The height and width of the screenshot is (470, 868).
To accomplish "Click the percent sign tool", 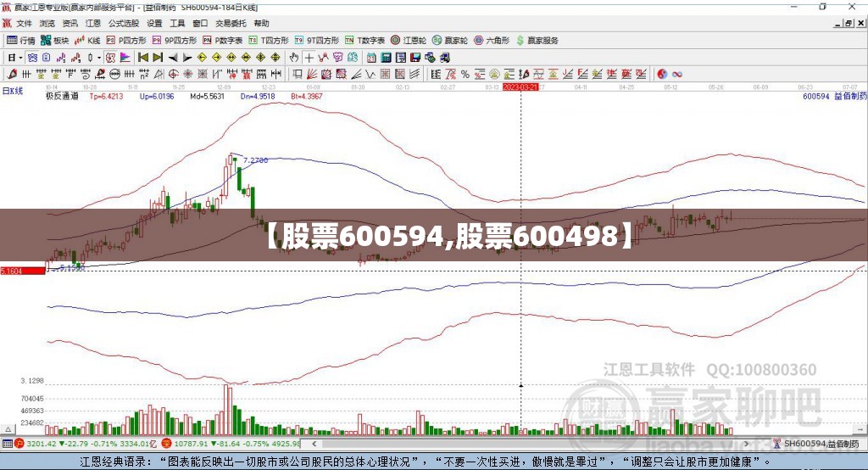I will 465,75.
